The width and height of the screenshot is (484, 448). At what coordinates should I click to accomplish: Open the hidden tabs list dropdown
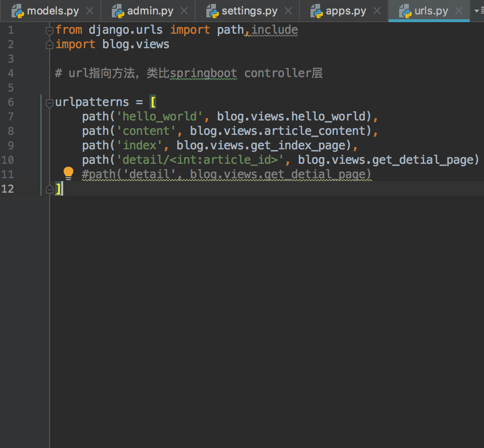click(477, 11)
